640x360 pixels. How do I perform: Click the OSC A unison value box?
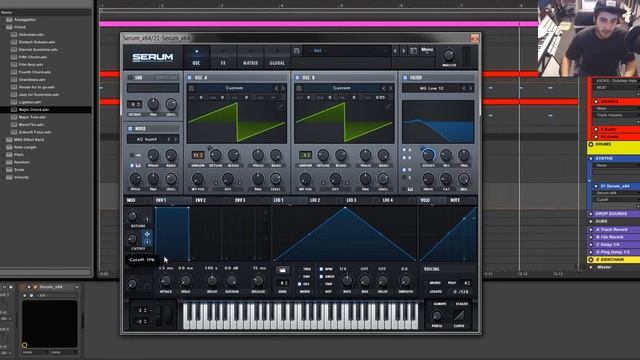[198, 155]
